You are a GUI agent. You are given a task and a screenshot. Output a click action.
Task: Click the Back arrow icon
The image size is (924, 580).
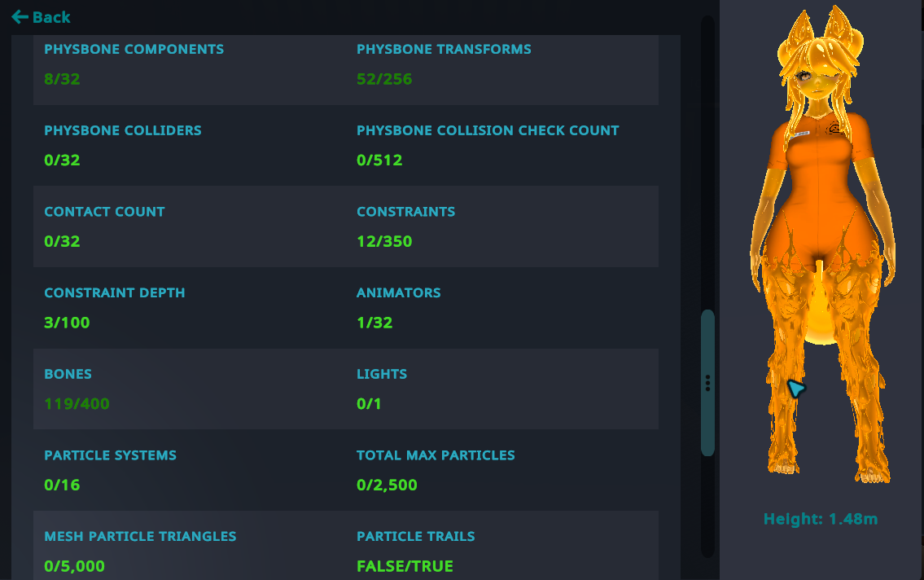point(20,17)
